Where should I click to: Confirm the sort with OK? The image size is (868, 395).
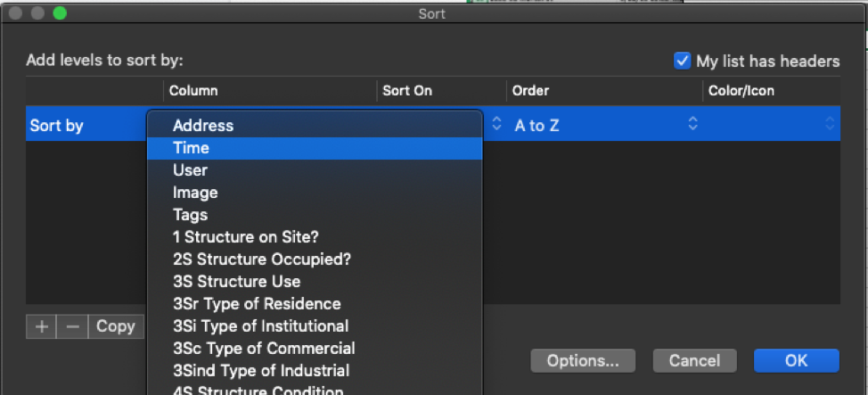796,360
